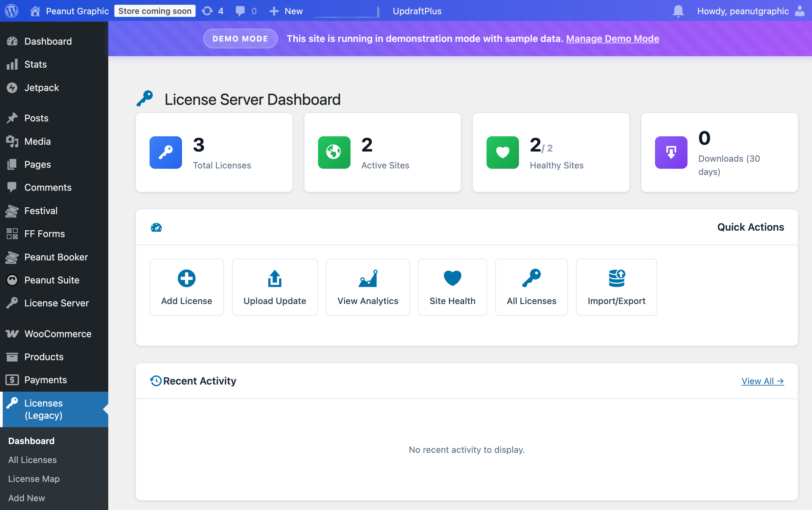The width and height of the screenshot is (812, 510).
Task: Open View All recent activity link
Action: point(762,381)
